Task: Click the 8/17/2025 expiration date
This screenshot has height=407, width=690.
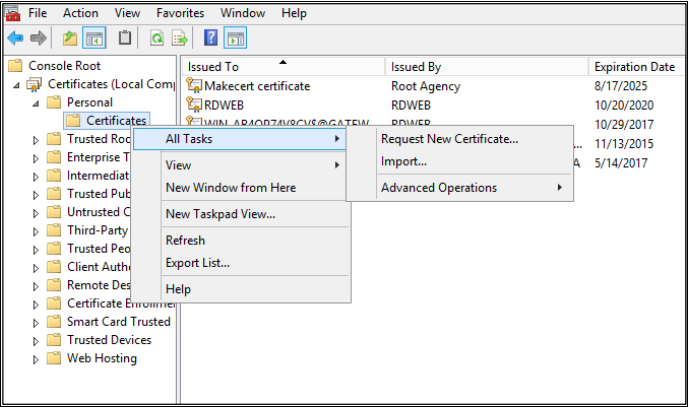Action: (621, 86)
